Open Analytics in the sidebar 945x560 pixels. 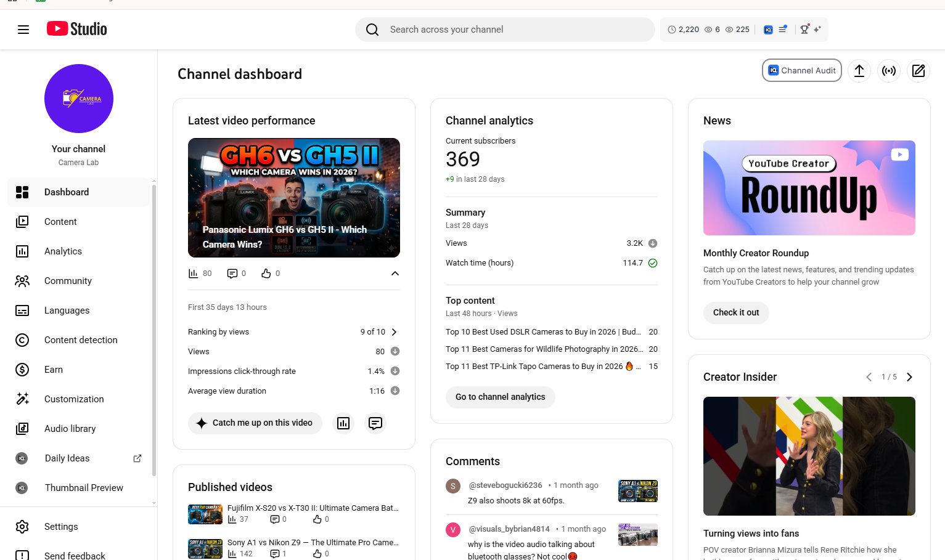pyautogui.click(x=78, y=251)
